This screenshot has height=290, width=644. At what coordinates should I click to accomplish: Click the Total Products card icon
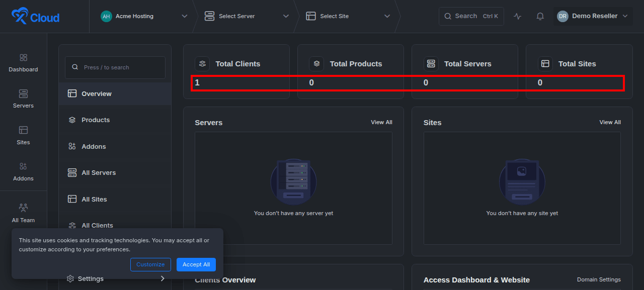[x=316, y=64]
